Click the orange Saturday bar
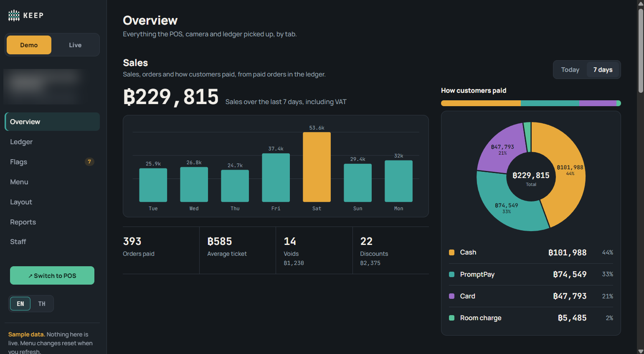Screen dimensions: 644x354 pyautogui.click(x=317, y=167)
